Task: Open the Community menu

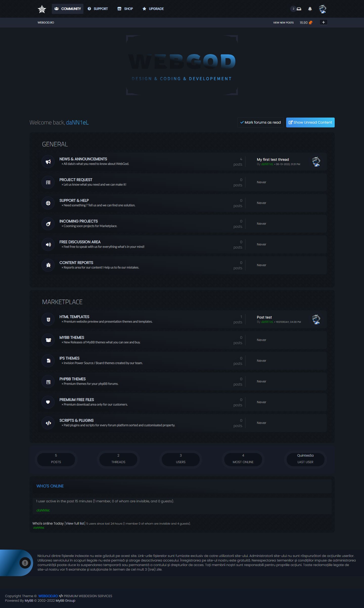Action: pos(67,9)
